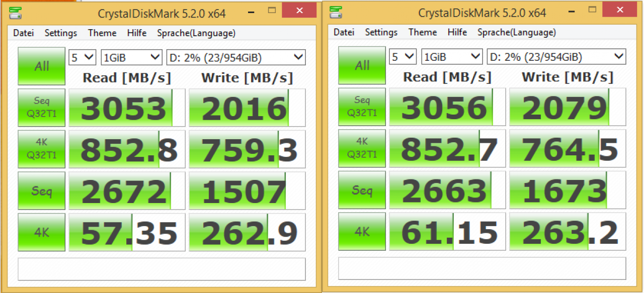Open Settings menu in left window
Viewport: 644px width, 293px height.
(61, 33)
